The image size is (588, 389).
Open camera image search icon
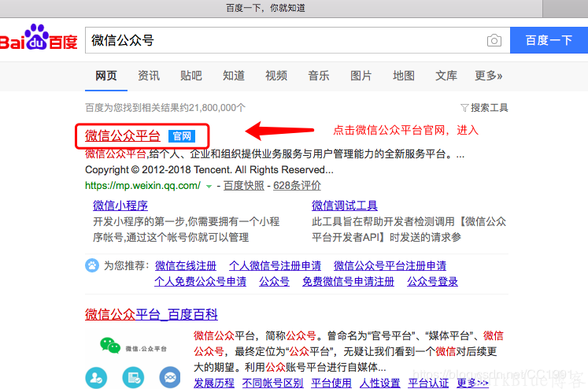(x=494, y=40)
